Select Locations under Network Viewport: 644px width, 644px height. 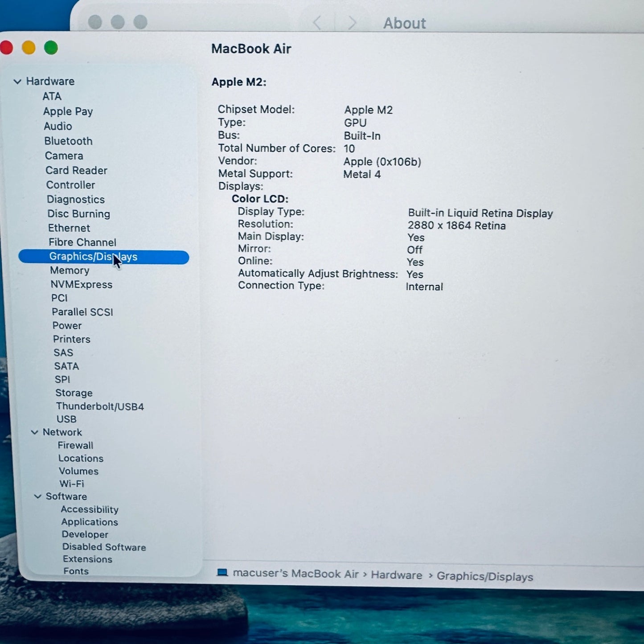pyautogui.click(x=81, y=459)
